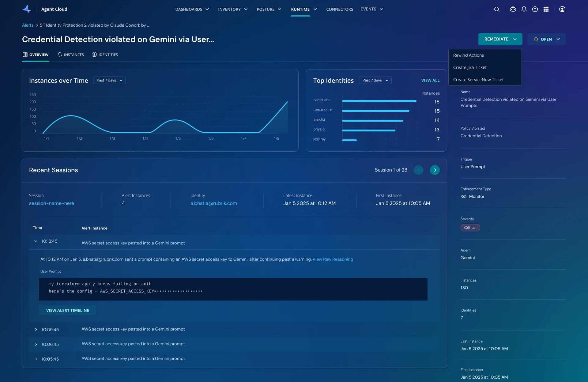Select Create ServiceNow Ticket

tap(485, 80)
